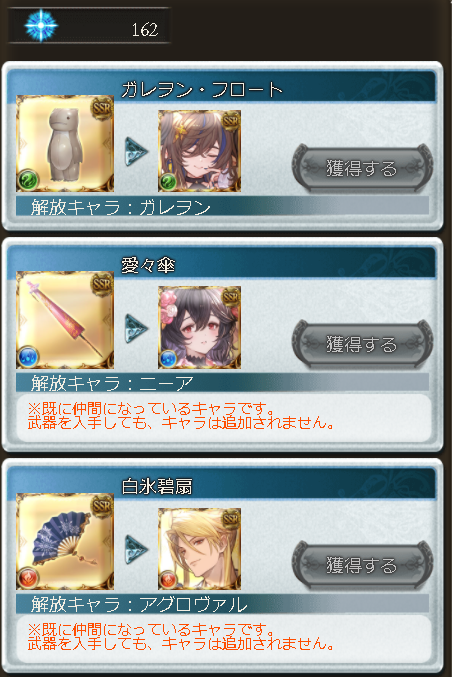Click the fire element icon on 白氷碧扇

point(28,578)
